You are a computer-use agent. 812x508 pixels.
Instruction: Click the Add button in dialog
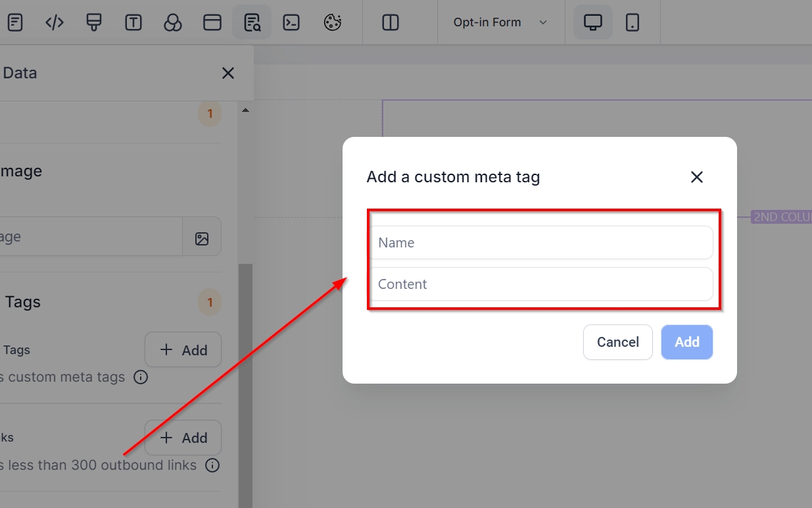coord(686,342)
